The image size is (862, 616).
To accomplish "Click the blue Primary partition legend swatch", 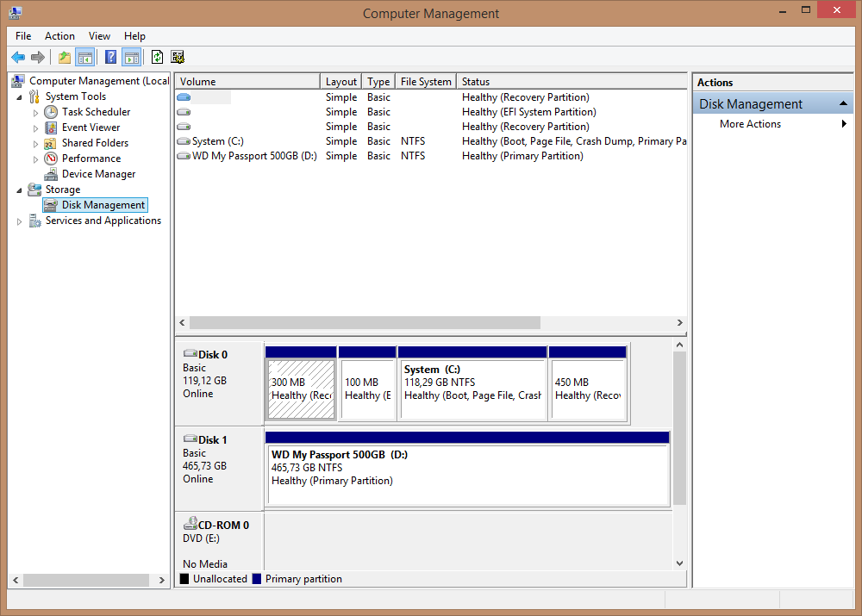I will [257, 579].
